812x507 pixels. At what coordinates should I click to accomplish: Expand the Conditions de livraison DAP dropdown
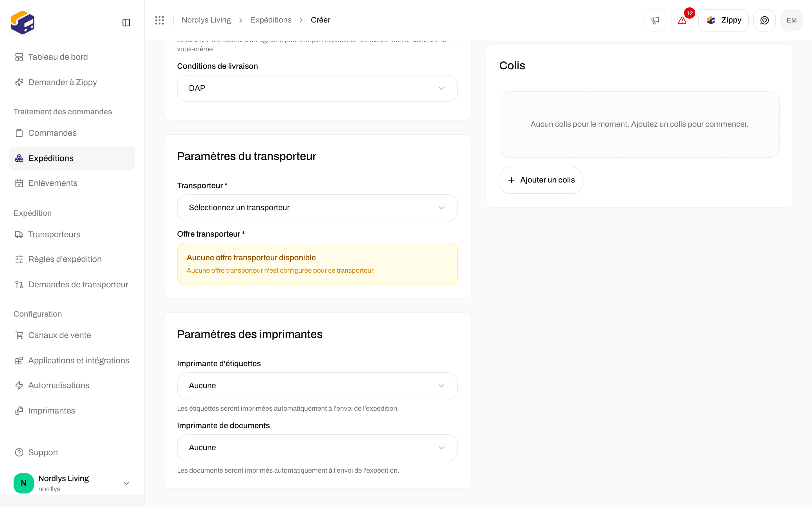317,88
